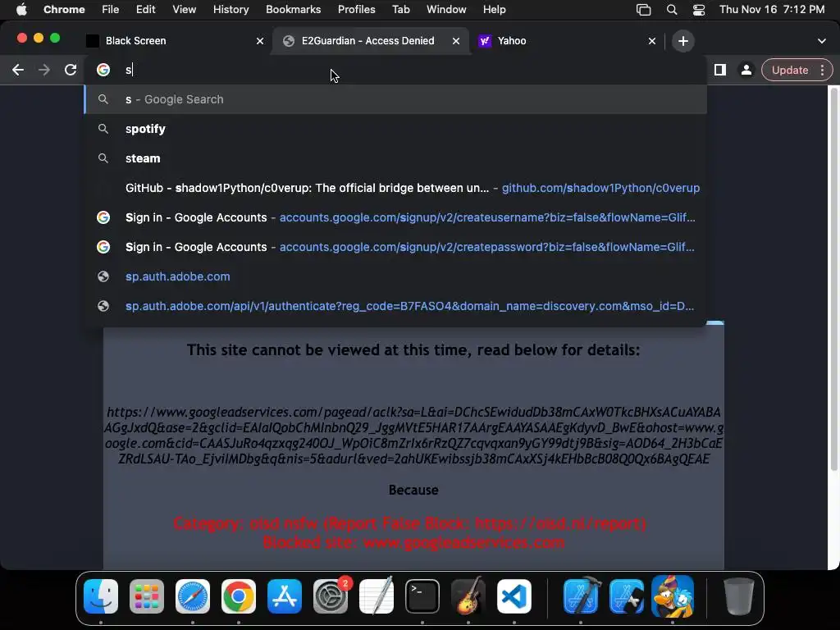Open the View menu
The height and width of the screenshot is (630, 840).
pyautogui.click(x=184, y=9)
